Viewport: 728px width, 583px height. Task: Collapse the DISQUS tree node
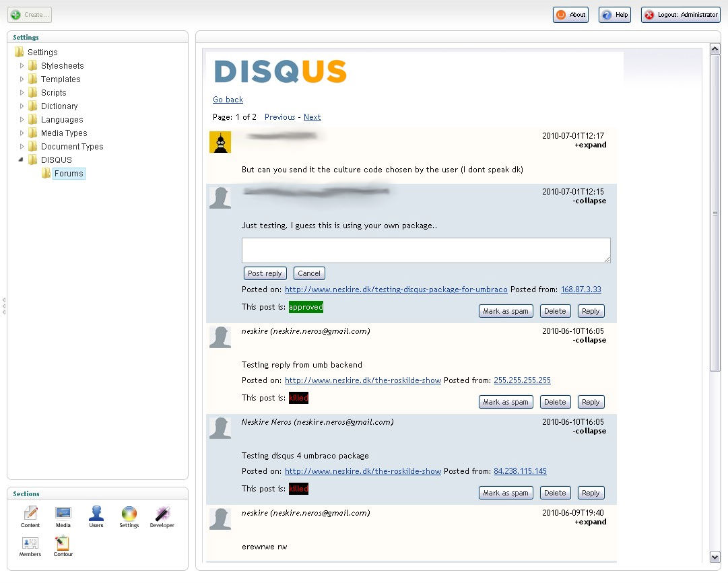coord(21,160)
